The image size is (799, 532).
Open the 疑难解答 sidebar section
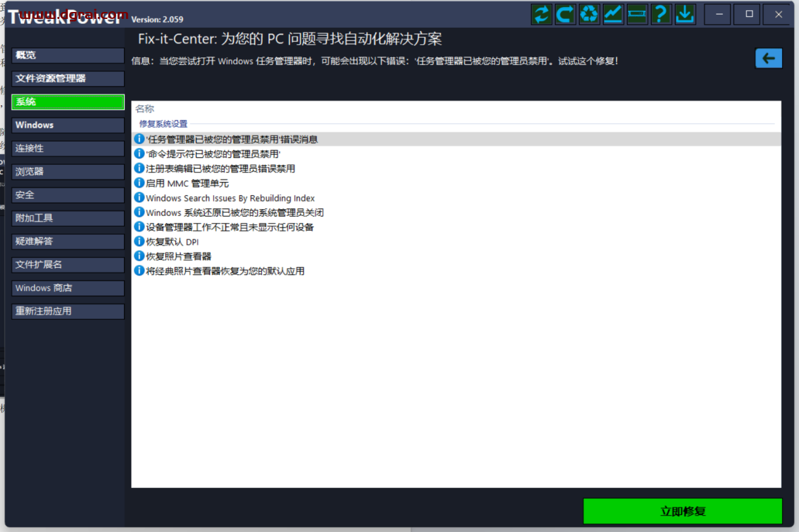68,242
